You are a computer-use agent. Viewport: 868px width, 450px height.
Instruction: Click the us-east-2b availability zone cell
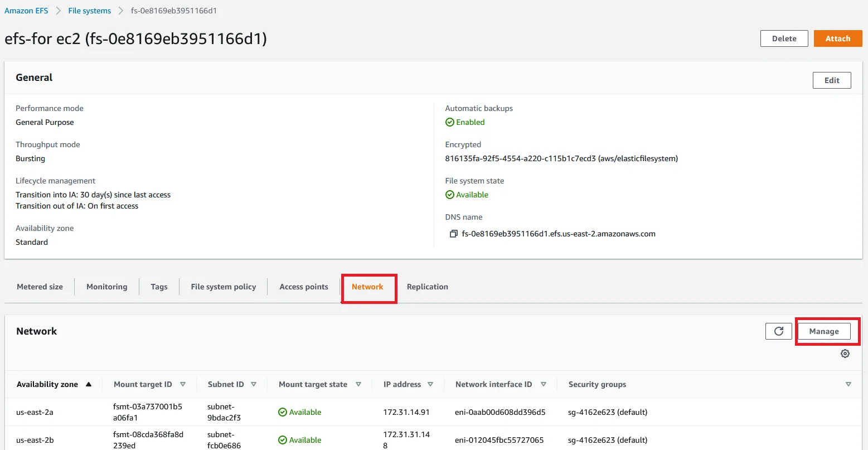35,440
